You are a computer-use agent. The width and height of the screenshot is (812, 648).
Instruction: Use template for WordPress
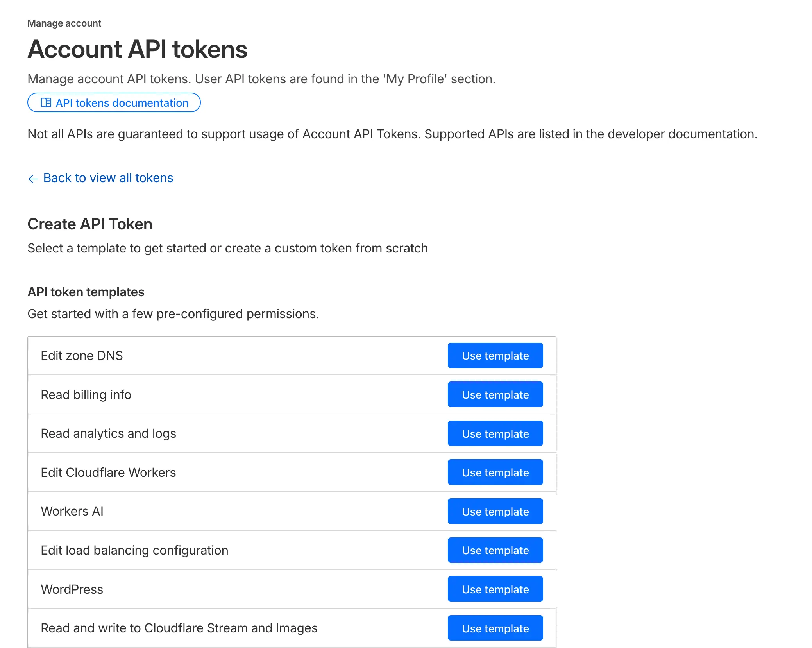495,589
